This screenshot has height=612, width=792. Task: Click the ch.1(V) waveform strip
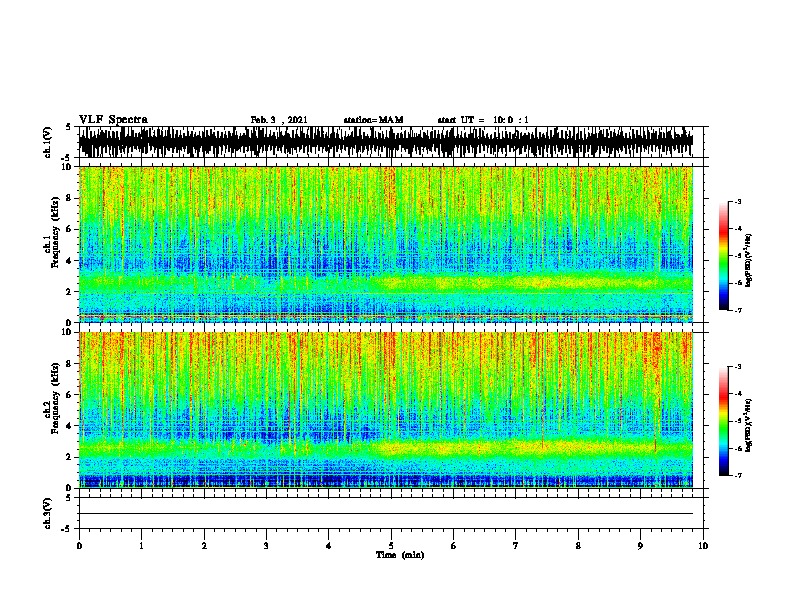386,142
